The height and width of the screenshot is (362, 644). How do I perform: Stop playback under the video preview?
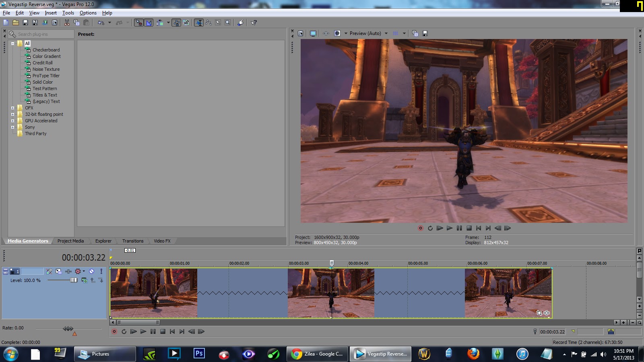pos(469,228)
